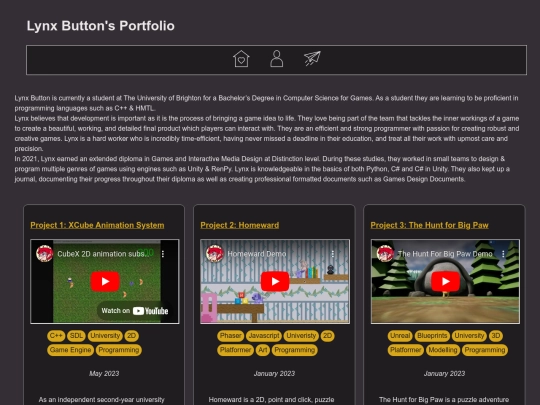Click the May 2023 date text
Screen dimensions: 540x405
click(x=104, y=374)
